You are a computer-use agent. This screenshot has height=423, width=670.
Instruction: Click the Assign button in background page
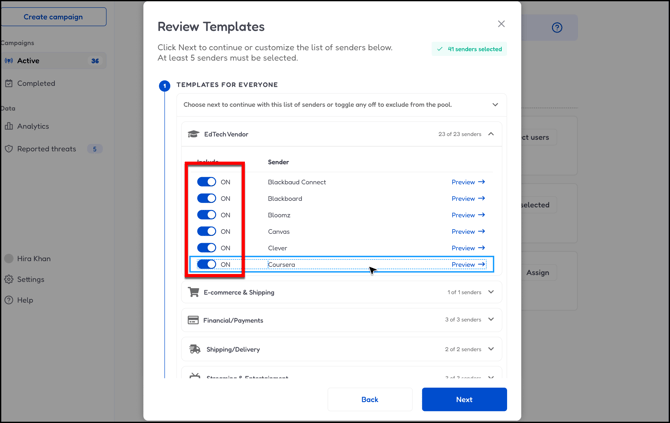(538, 273)
